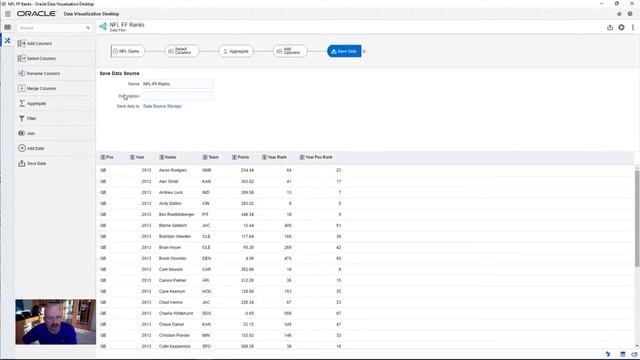Click the Points column header
Viewport: 640px width, 360px height.
[x=240, y=157]
